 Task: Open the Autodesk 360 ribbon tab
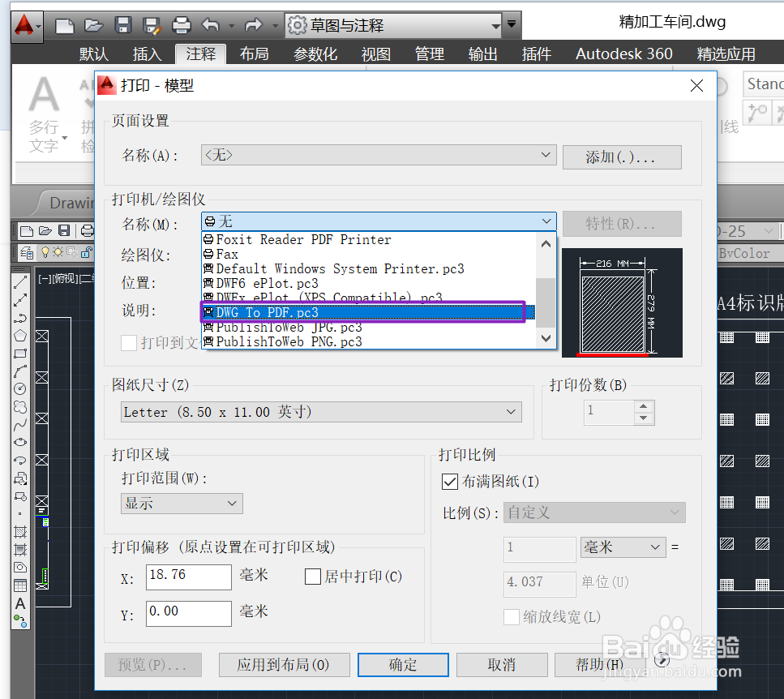coord(623,54)
